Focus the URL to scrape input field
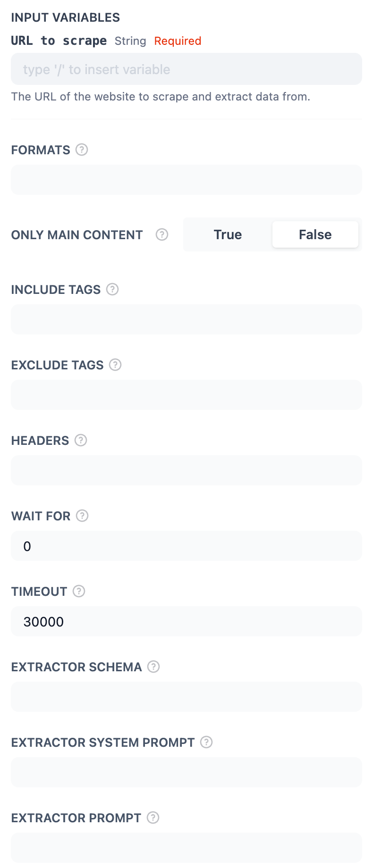 pyautogui.click(x=186, y=69)
